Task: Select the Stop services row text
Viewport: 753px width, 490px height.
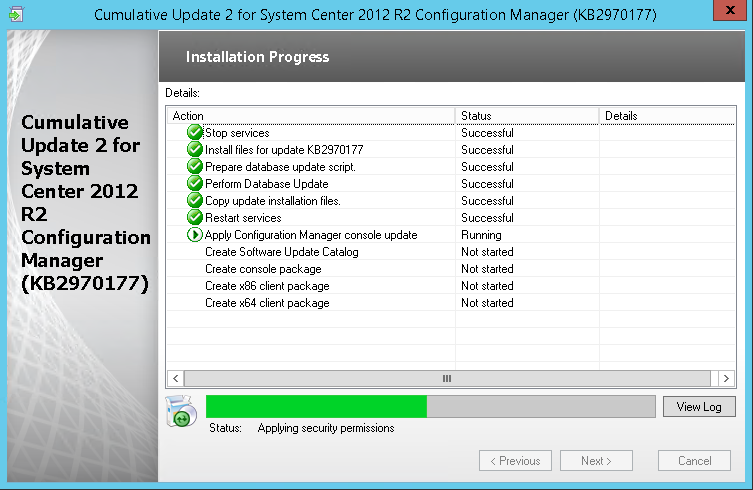Action: [237, 133]
